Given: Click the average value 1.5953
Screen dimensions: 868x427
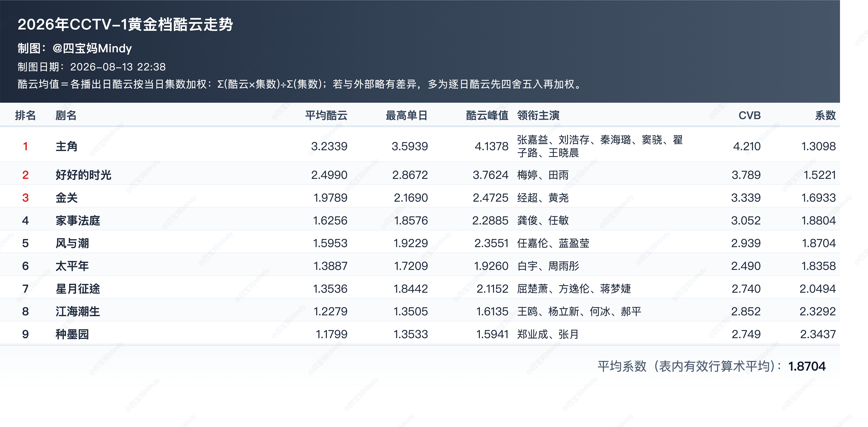Looking at the screenshot, I should [x=330, y=243].
